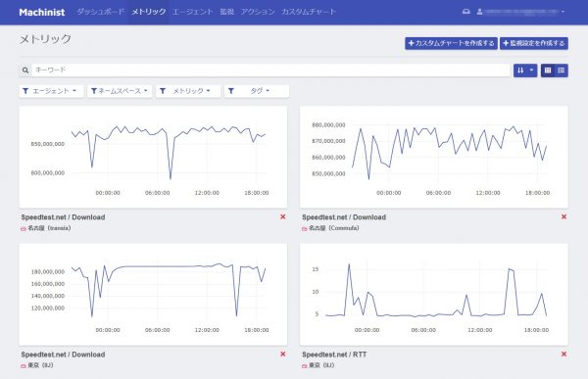Viewport: 588px width, 379px height.
Task: Click カスタムチャートを作成する button
Action: click(x=451, y=43)
